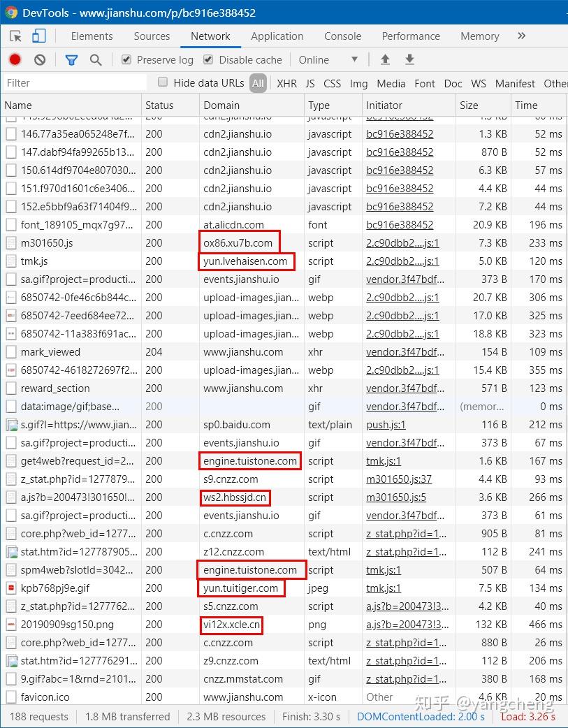Click icon of data:image/gif;base row

pyautogui.click(x=11, y=406)
